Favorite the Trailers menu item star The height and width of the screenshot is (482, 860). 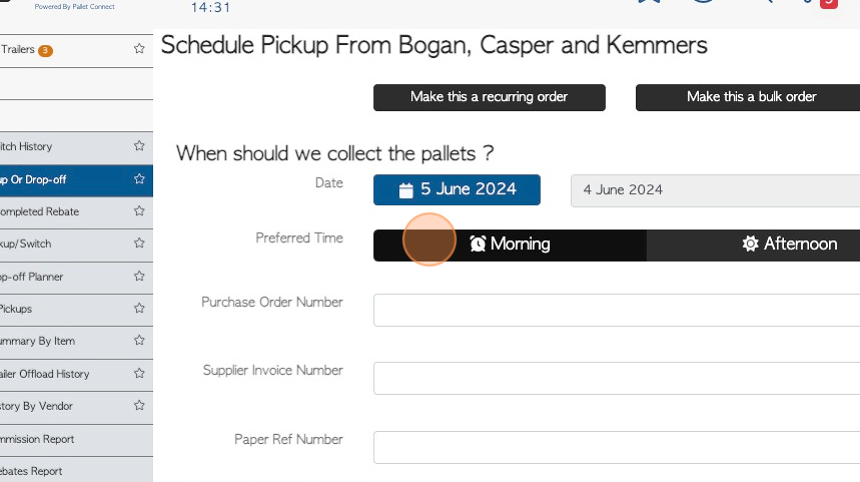coord(139,49)
